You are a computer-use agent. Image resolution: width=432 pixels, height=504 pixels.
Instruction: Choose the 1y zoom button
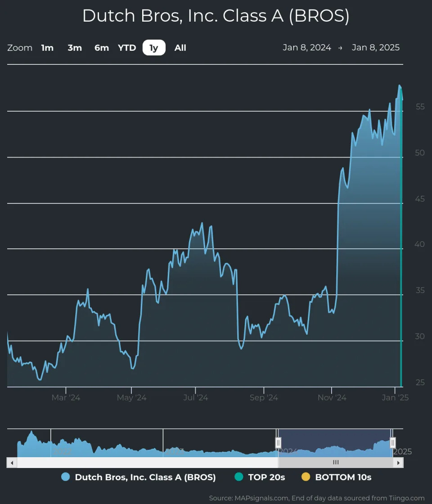click(154, 48)
